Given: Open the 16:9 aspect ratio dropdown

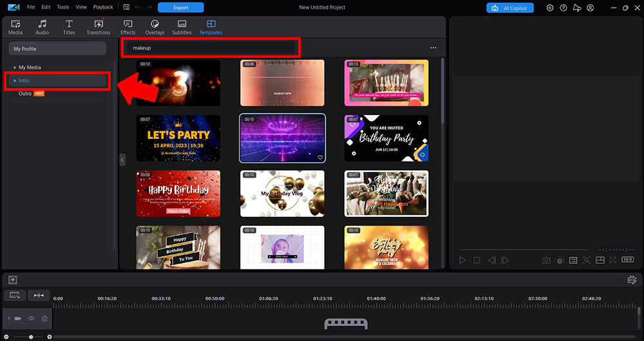Looking at the screenshot, I should pos(629,260).
